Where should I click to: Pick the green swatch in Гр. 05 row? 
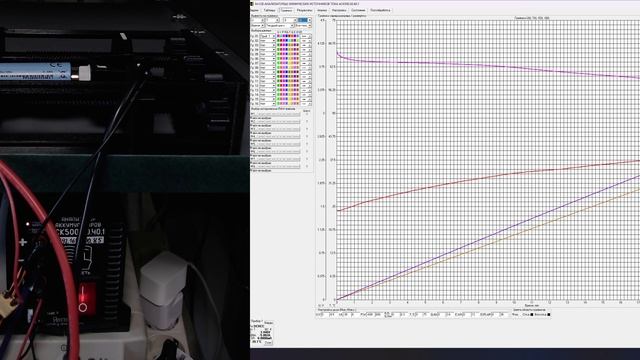pos(278,54)
